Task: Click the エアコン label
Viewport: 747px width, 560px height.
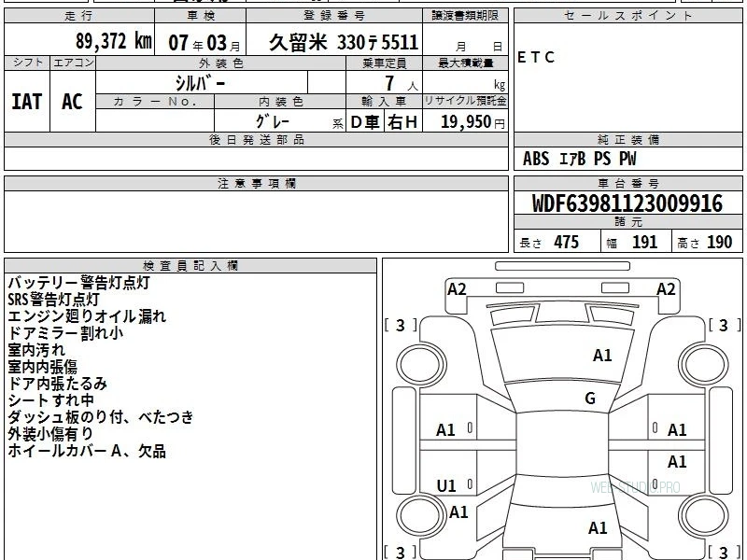Action: click(x=73, y=63)
